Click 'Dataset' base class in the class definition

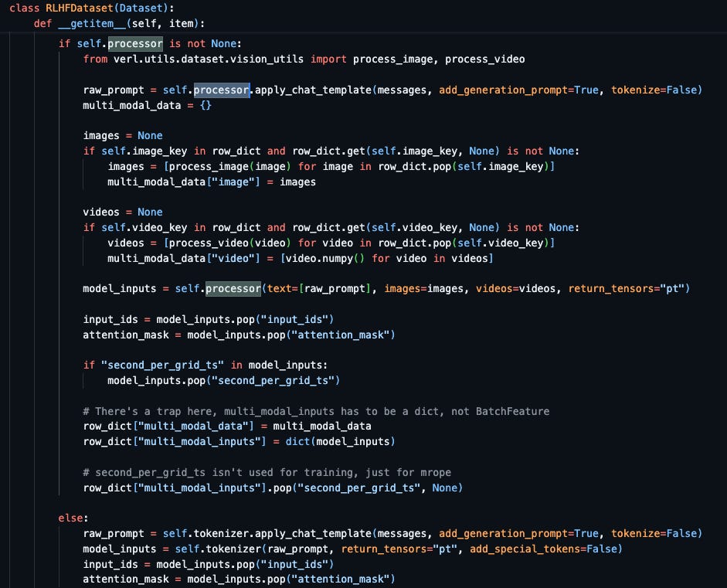click(x=141, y=8)
